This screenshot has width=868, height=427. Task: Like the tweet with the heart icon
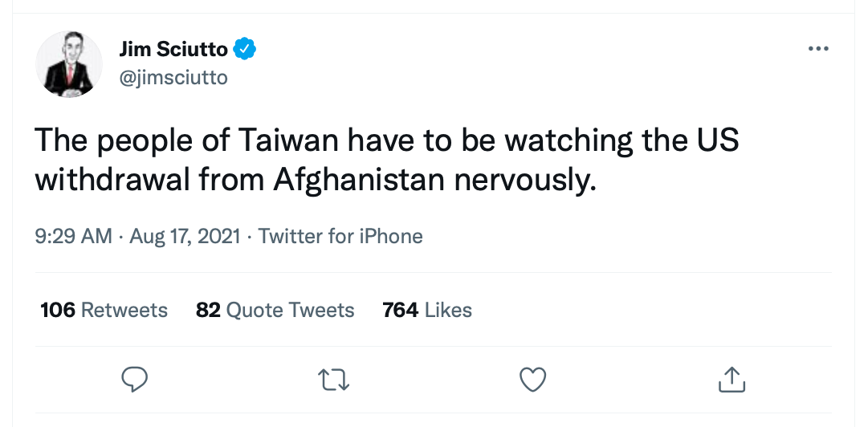coord(533,380)
